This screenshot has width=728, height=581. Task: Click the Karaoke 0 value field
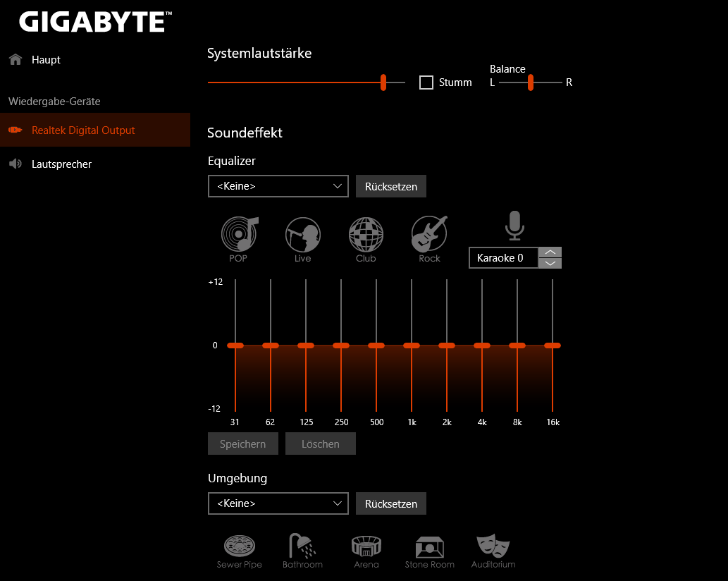[x=504, y=258]
